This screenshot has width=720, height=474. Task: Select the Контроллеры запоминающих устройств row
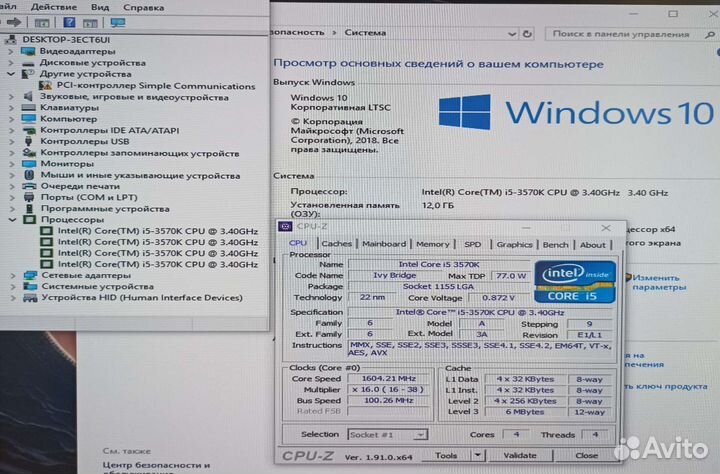click(140, 153)
